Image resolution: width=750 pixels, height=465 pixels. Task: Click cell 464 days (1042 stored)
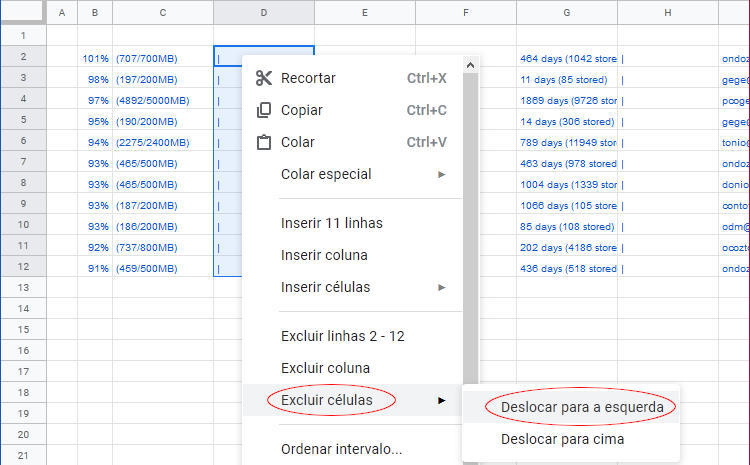(567, 58)
